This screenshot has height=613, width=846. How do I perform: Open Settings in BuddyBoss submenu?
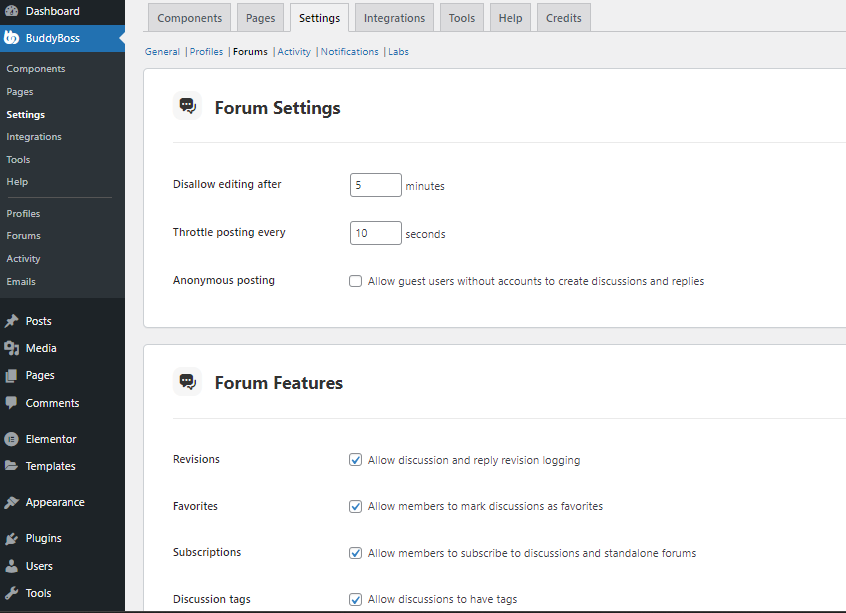[25, 114]
